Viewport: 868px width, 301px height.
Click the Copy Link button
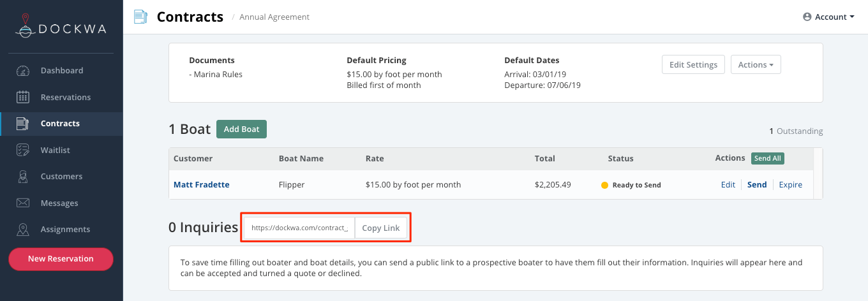tap(381, 228)
